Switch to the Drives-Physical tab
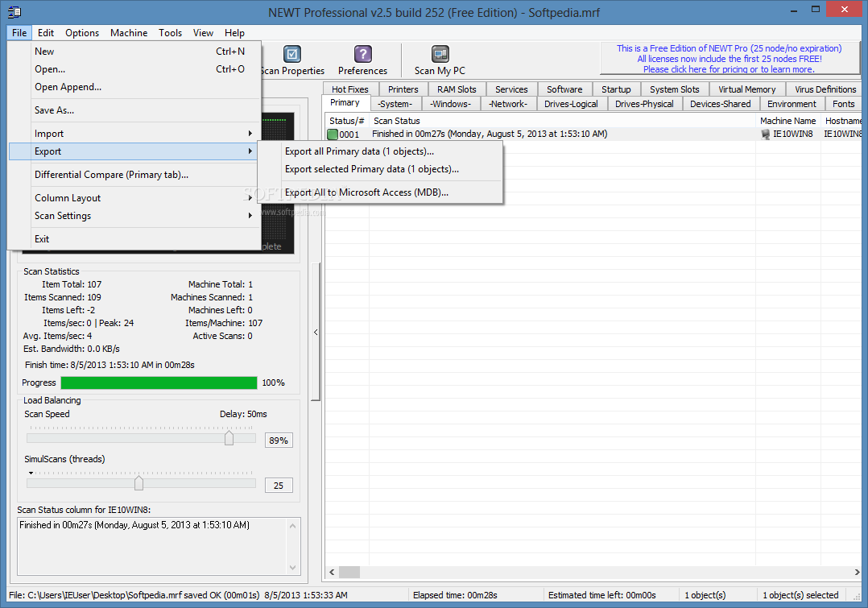The image size is (868, 608). point(644,104)
